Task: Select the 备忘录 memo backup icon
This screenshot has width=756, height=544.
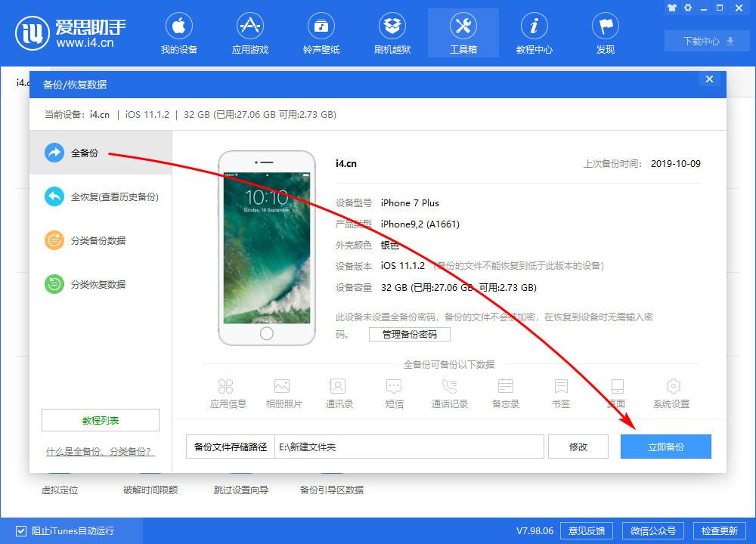Action: point(504,391)
